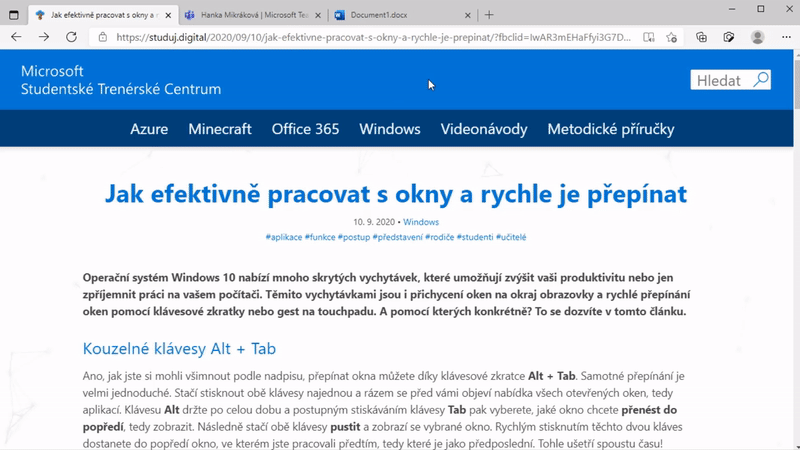The height and width of the screenshot is (450, 800).
Task: Open the user profile avatar
Action: pyautogui.click(x=757, y=37)
